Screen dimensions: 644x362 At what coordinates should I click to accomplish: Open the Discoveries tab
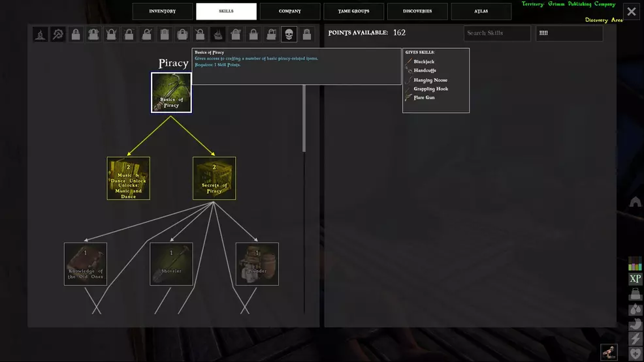pyautogui.click(x=417, y=11)
